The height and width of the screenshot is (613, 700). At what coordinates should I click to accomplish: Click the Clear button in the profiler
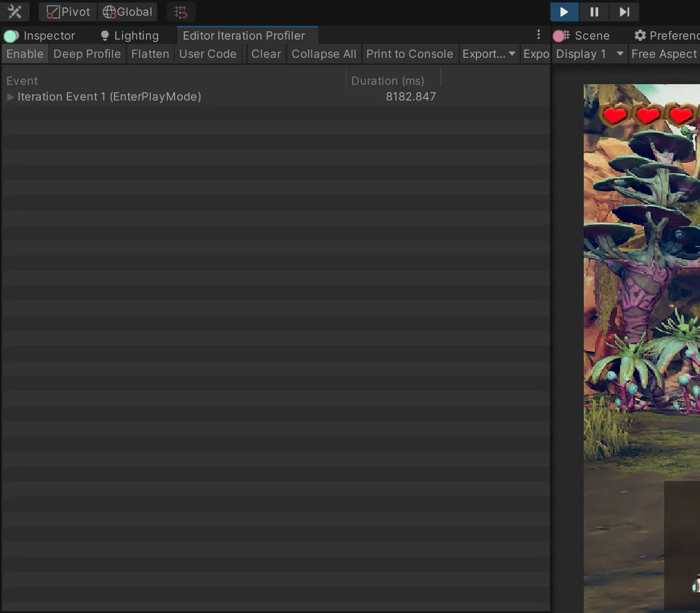(x=266, y=54)
